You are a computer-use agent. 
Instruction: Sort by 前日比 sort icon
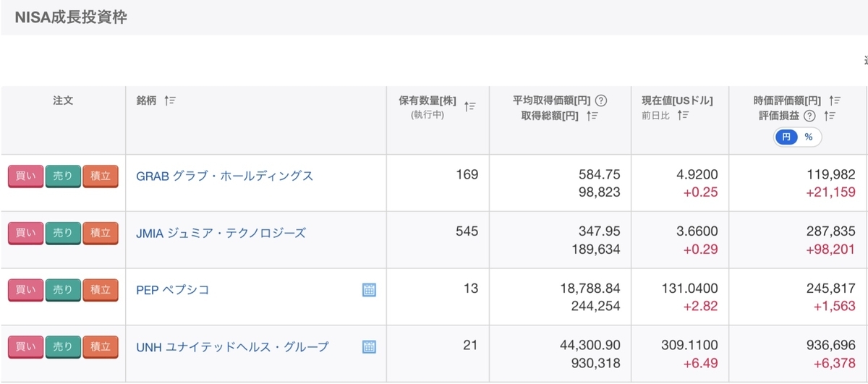pyautogui.click(x=683, y=116)
